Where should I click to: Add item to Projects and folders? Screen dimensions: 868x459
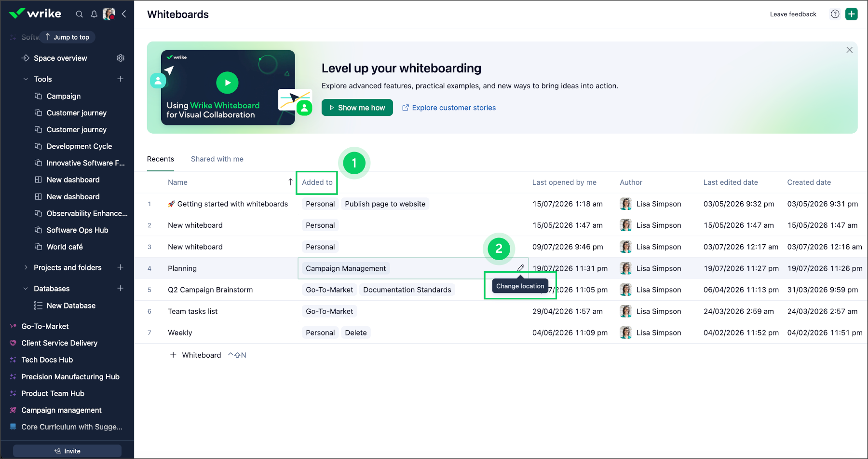click(x=121, y=267)
